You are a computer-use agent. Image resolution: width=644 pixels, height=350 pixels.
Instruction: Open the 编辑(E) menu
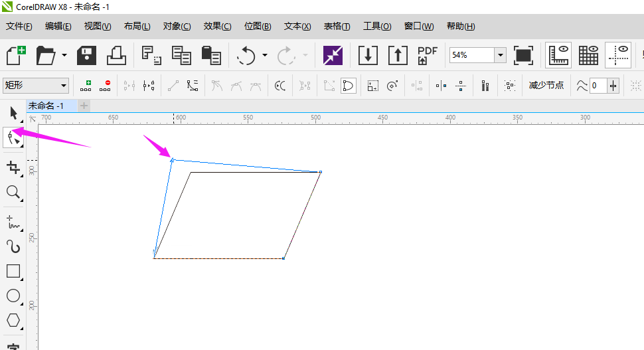point(58,27)
